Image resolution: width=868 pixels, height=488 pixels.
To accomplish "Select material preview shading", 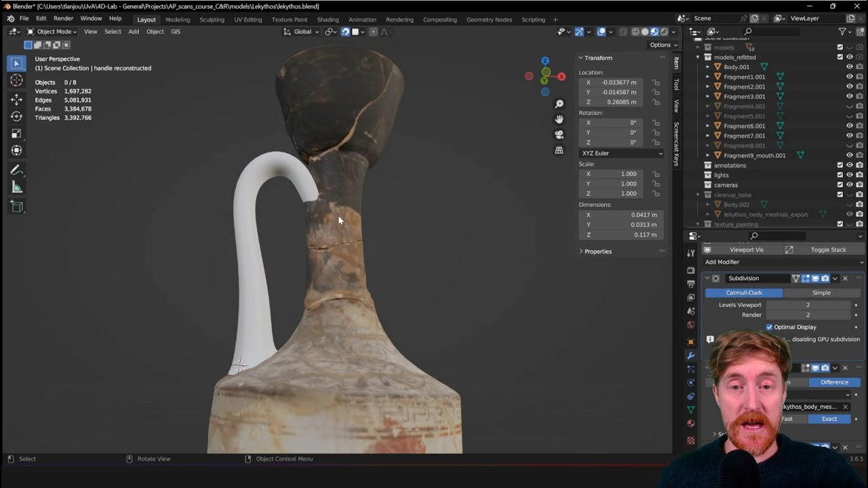I will coord(654,32).
